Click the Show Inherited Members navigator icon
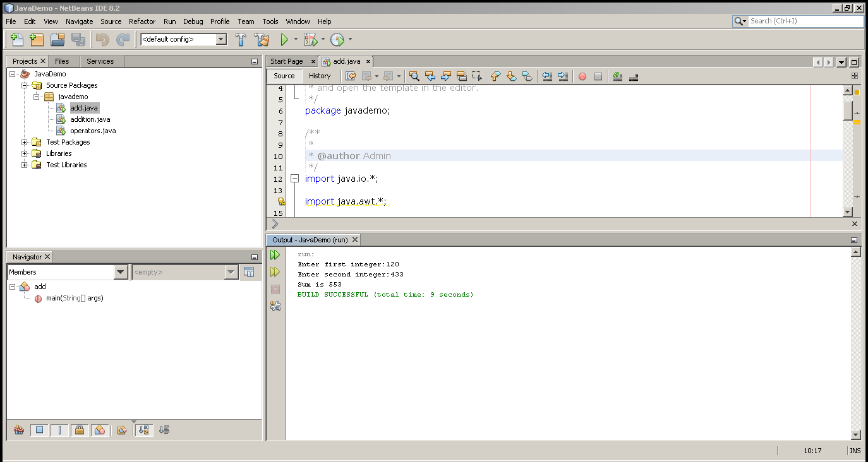Viewport: 868px width, 462px height. [x=19, y=430]
